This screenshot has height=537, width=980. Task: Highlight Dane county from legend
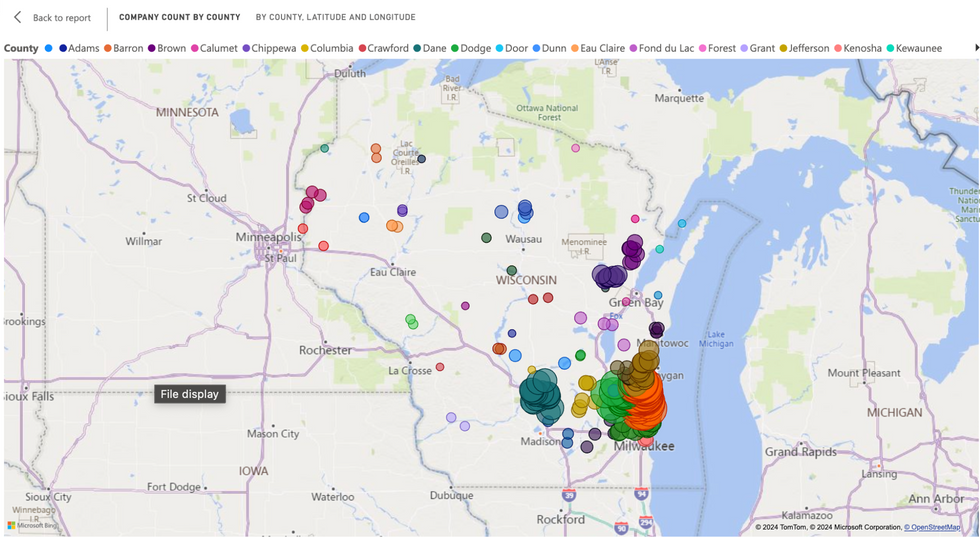click(430, 48)
